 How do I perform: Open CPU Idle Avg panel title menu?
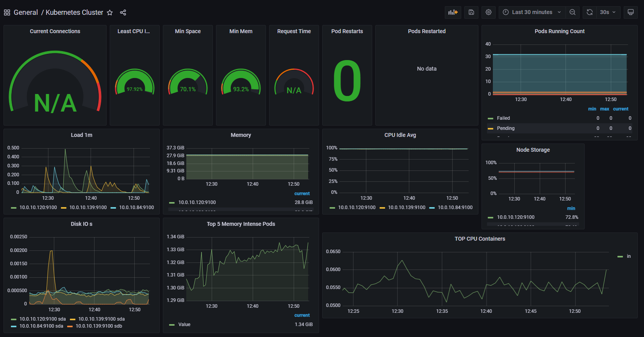pyautogui.click(x=400, y=135)
